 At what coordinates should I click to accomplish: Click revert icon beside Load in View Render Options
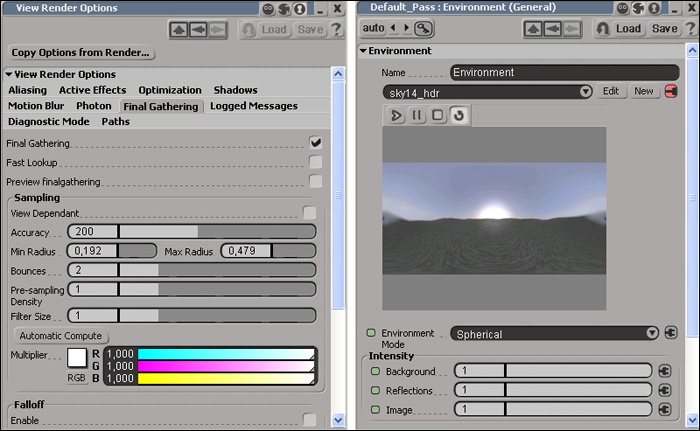[x=248, y=29]
